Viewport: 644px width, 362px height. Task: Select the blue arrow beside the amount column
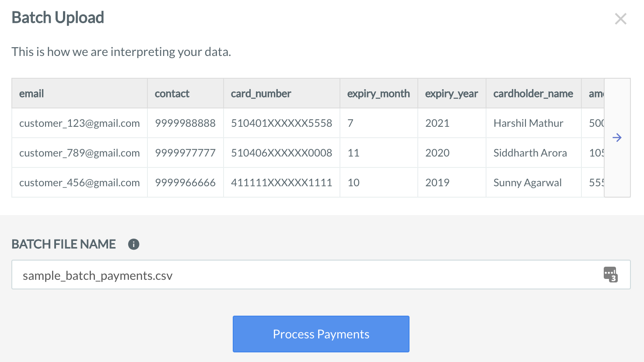[617, 137]
